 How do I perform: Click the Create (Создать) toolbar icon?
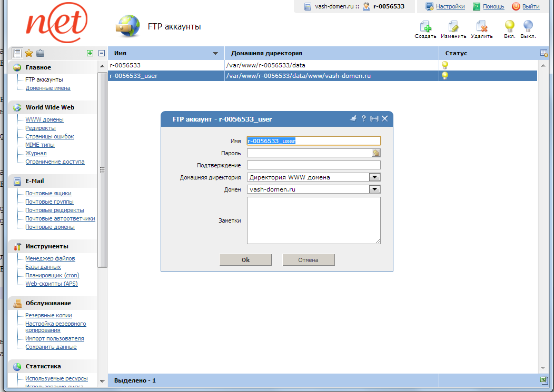pyautogui.click(x=425, y=27)
